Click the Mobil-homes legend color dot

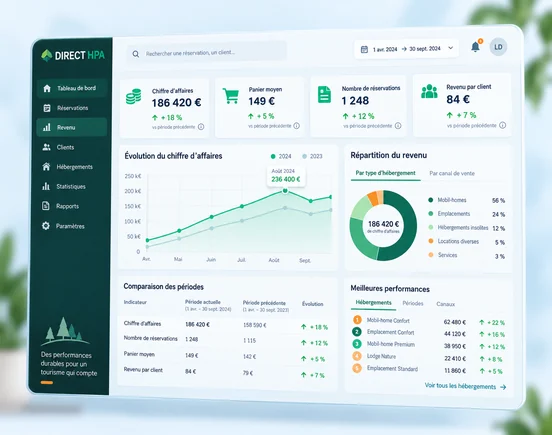tap(431, 200)
